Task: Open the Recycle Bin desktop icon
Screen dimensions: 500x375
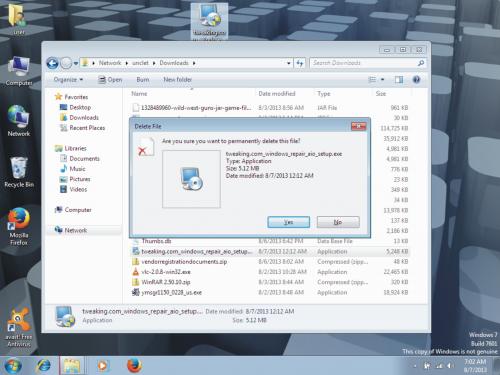Action: [x=19, y=172]
